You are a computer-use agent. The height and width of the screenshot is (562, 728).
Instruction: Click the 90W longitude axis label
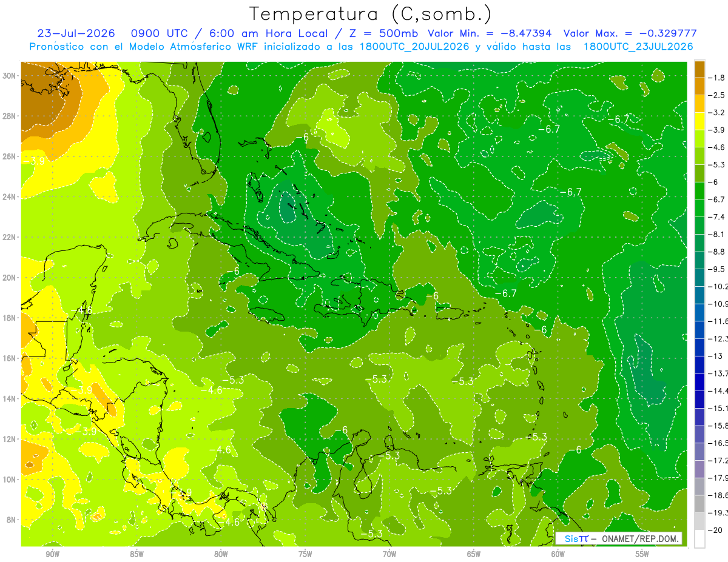52,554
